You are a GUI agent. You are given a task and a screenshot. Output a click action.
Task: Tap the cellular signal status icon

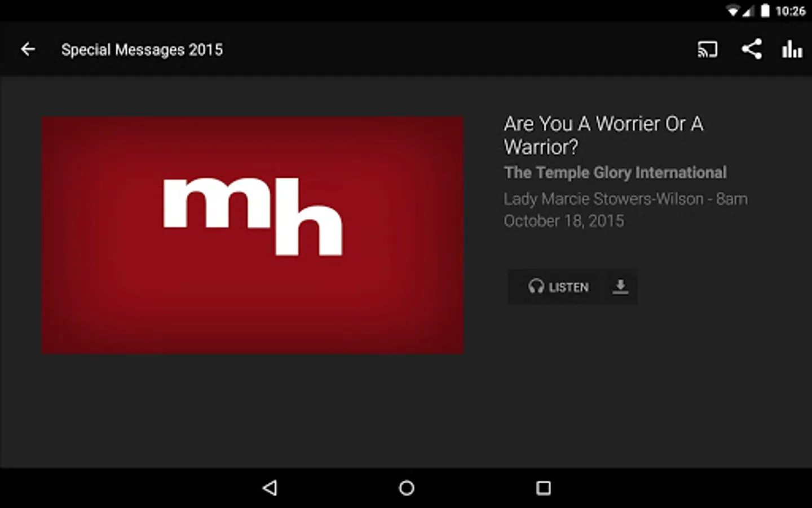(x=748, y=11)
